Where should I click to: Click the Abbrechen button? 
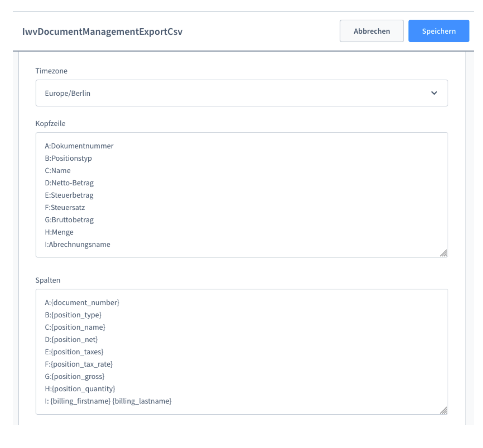tap(371, 31)
